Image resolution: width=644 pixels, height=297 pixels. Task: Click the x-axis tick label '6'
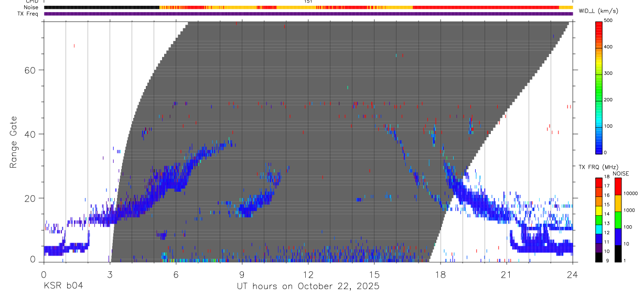[x=176, y=274]
